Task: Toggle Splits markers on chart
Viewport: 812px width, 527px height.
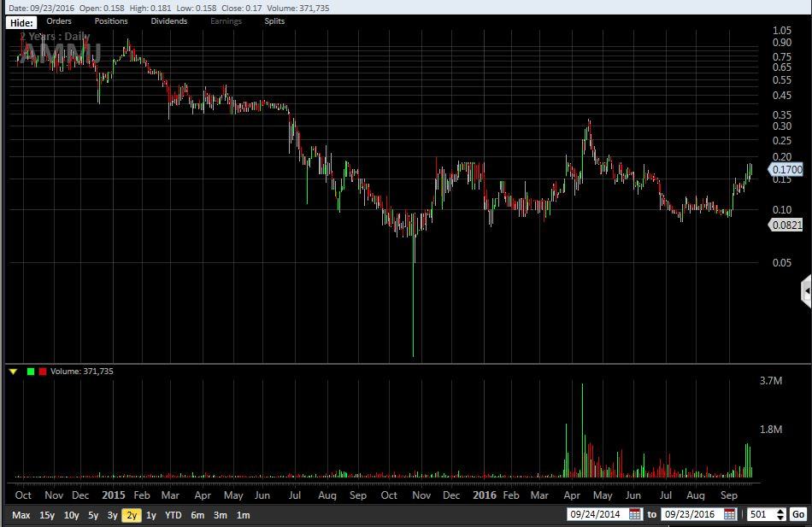Action: tap(274, 21)
